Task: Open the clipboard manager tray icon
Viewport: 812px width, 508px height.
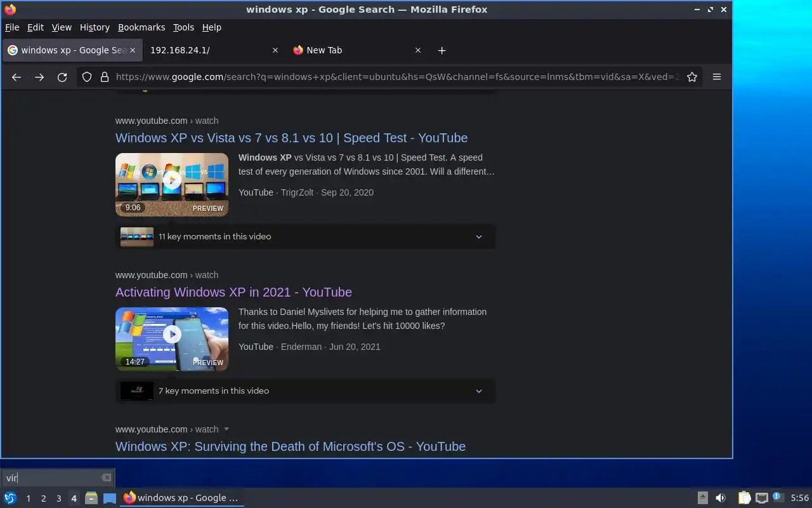Action: coord(744,498)
